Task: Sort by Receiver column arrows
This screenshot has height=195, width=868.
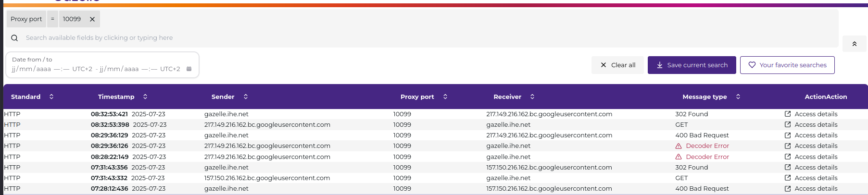Action: (x=532, y=97)
